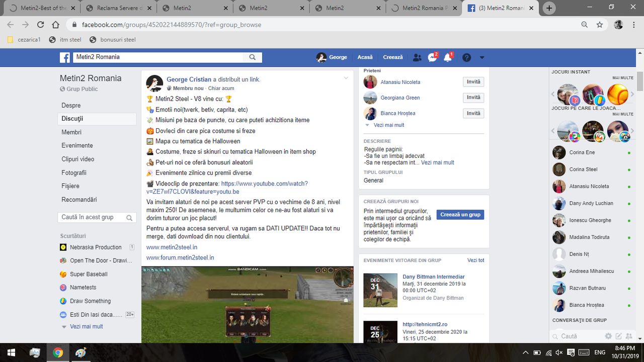Viewport: 644px width, 362px height.
Task: Invite Georgiana Green to the group
Action: (x=473, y=98)
